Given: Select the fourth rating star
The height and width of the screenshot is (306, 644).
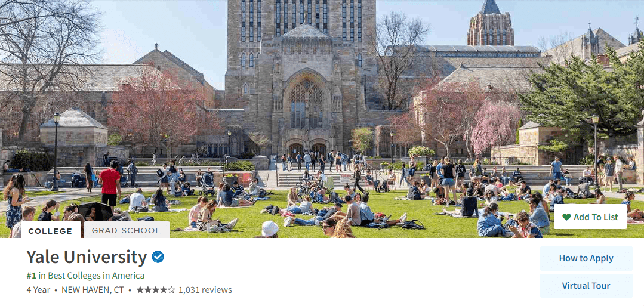Looking at the screenshot, I should tap(164, 290).
